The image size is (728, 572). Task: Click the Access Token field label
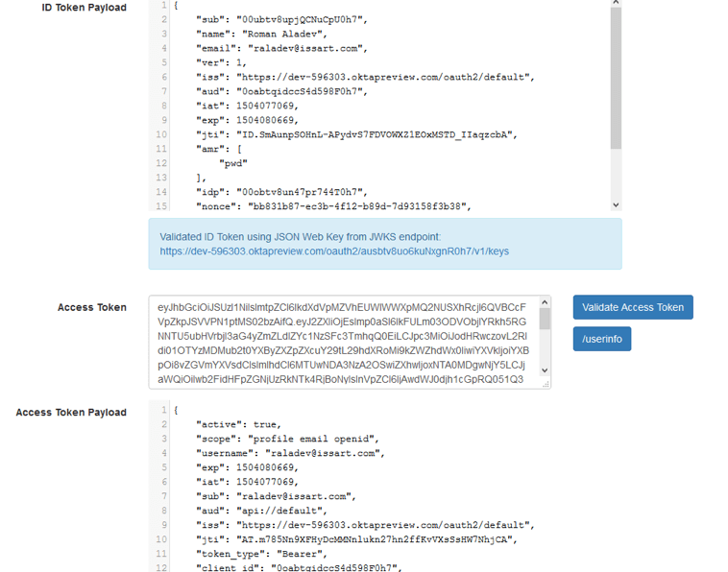click(92, 307)
